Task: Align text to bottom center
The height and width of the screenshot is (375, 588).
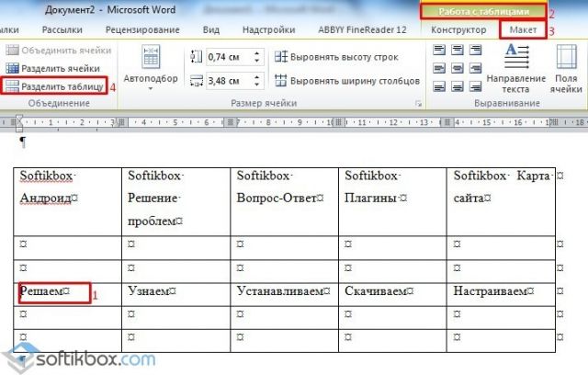Action: pyautogui.click(x=458, y=86)
